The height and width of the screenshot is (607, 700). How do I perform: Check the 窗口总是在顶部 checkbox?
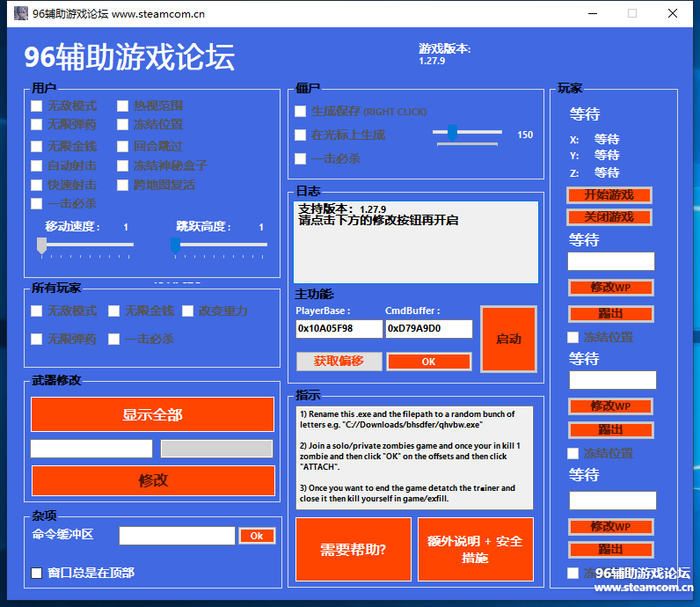[37, 573]
